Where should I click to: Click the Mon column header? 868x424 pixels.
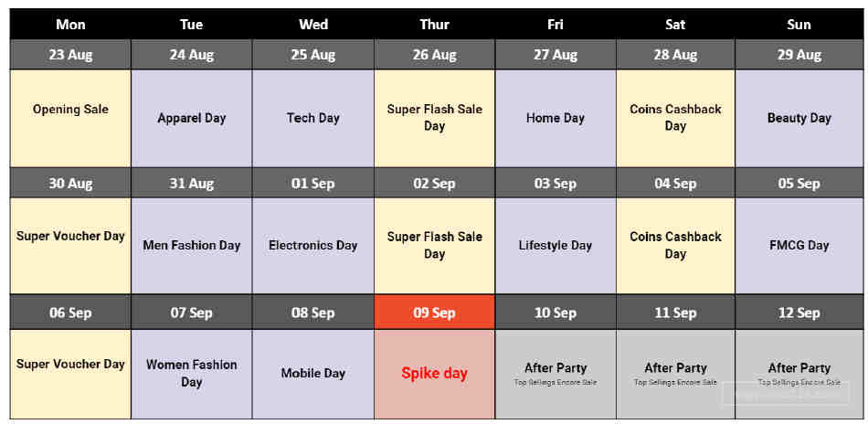click(70, 25)
